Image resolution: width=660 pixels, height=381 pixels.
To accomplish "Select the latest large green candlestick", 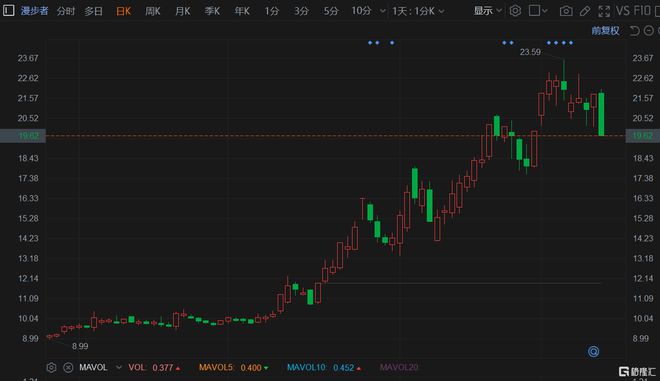I will [601, 114].
